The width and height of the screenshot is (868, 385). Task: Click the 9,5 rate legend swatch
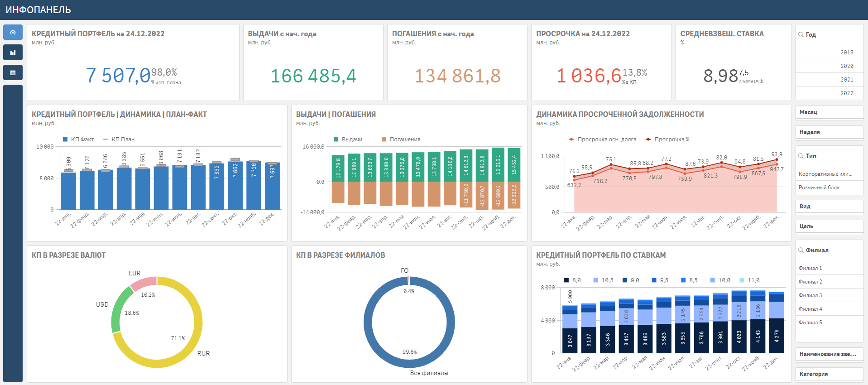[x=654, y=280]
